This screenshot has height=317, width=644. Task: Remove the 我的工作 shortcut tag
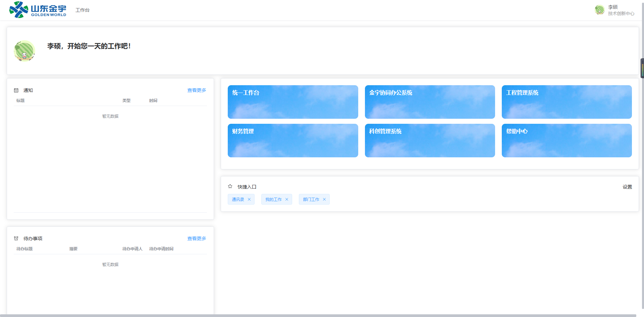[x=287, y=199]
